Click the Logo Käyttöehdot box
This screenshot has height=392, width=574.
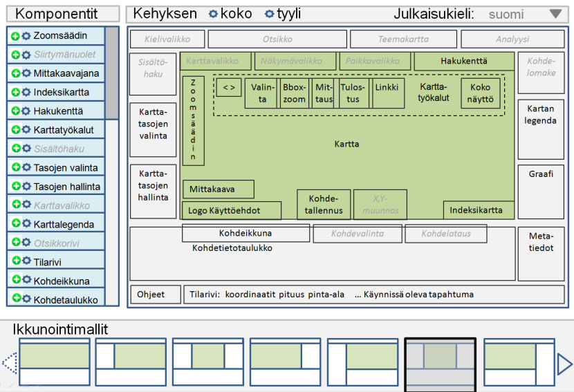(232, 210)
